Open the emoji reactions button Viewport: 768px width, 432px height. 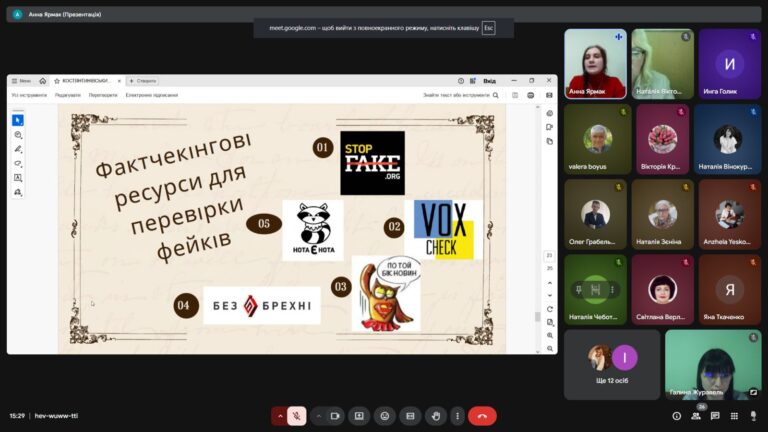(x=384, y=416)
